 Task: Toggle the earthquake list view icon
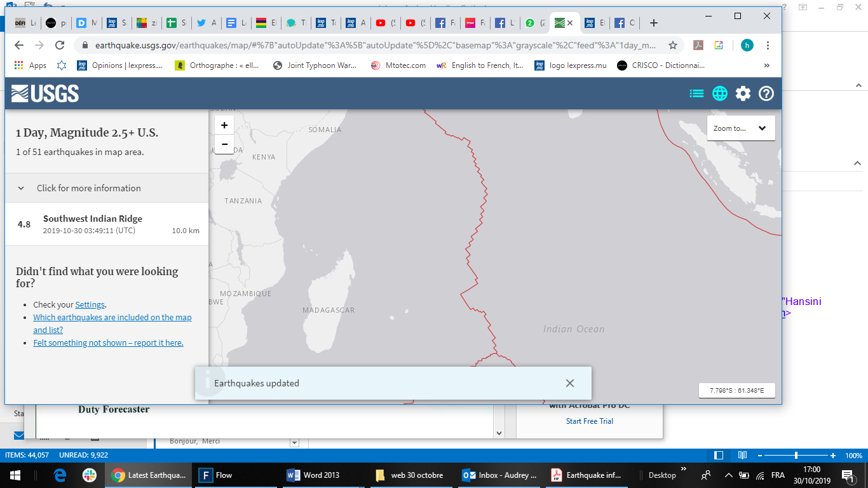pos(696,93)
